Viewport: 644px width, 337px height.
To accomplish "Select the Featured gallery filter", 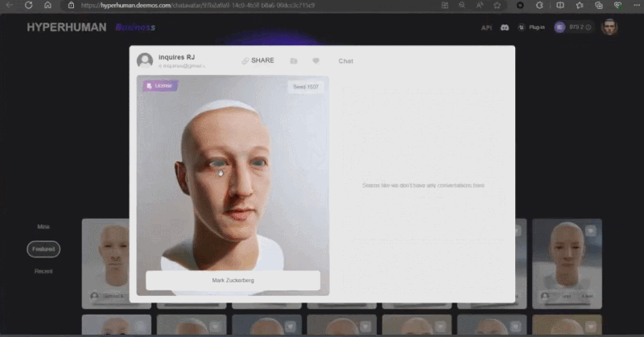I will click(43, 249).
